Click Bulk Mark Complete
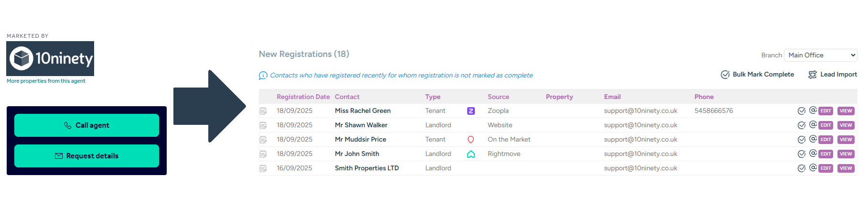 coord(757,75)
